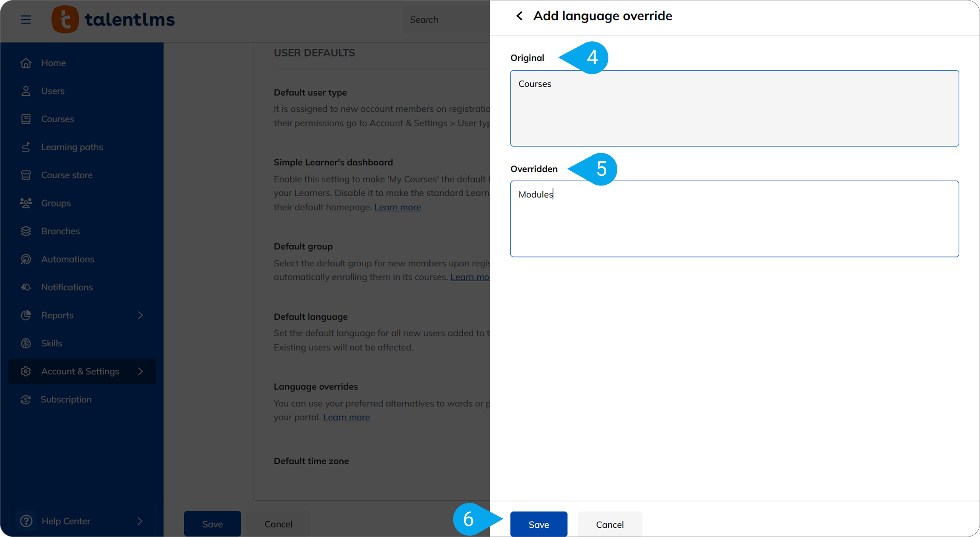The height and width of the screenshot is (537, 980).
Task: Open the Home sidebar item
Action: 53,63
